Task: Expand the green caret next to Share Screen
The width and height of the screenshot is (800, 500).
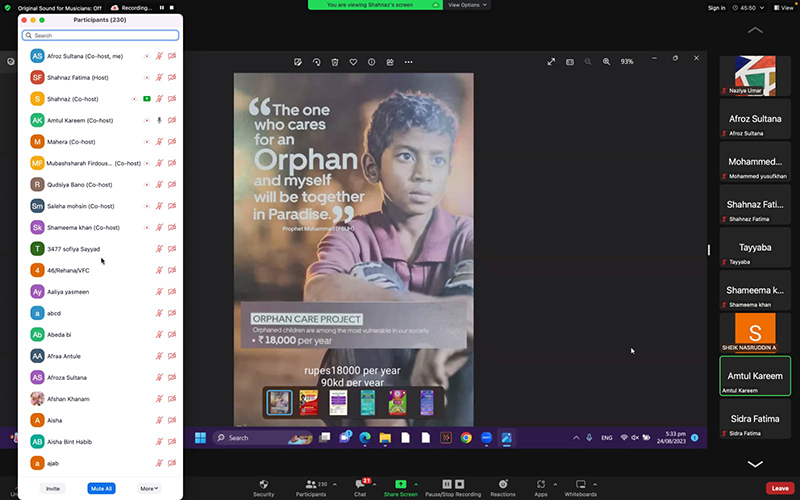Action: (x=416, y=484)
